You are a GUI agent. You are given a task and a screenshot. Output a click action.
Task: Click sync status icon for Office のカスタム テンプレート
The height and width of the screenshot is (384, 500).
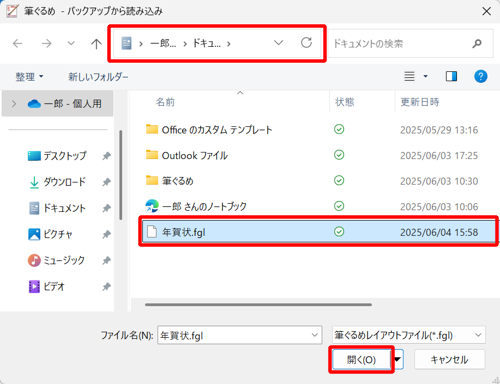tap(339, 129)
